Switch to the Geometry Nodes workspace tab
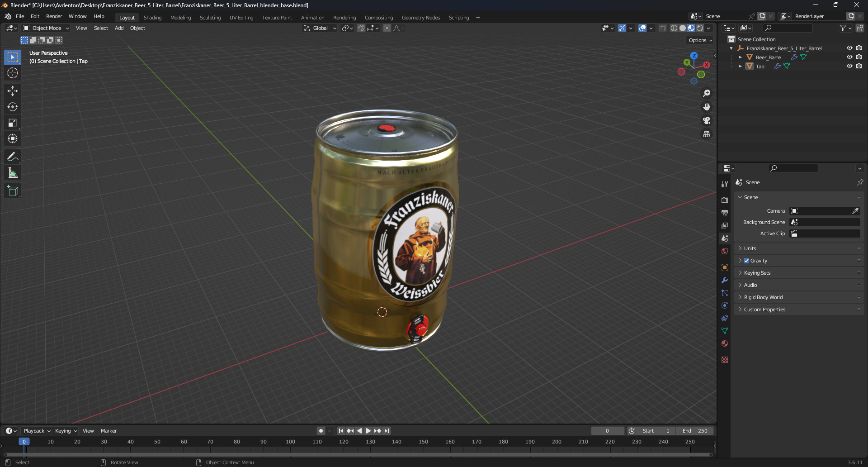 421,18
